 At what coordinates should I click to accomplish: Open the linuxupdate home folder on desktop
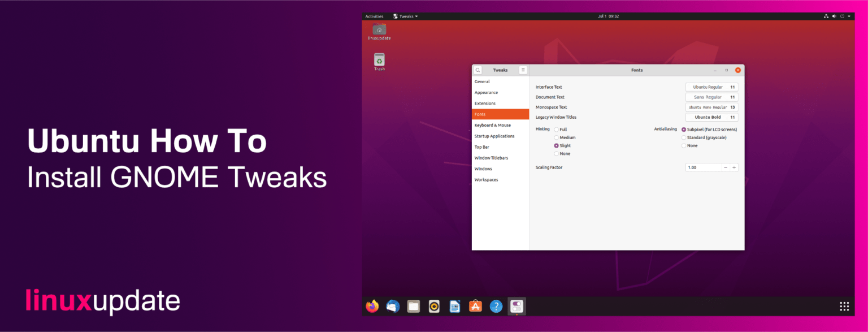379,32
